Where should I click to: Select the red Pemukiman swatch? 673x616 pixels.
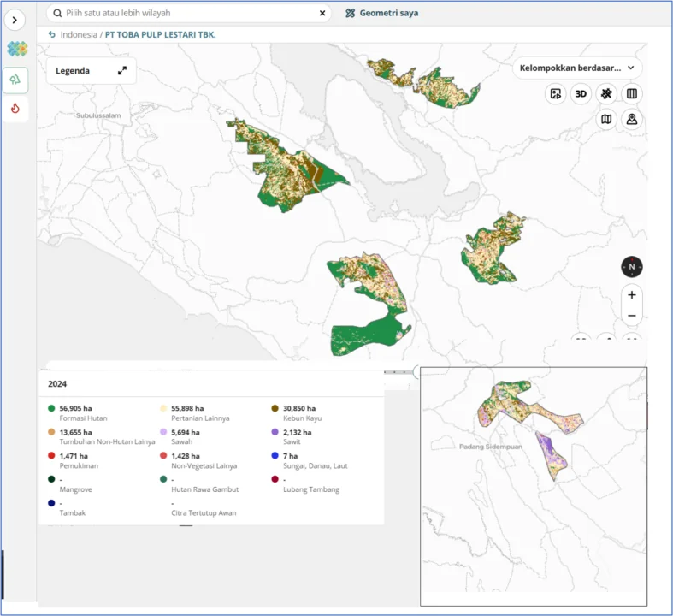pyautogui.click(x=51, y=455)
